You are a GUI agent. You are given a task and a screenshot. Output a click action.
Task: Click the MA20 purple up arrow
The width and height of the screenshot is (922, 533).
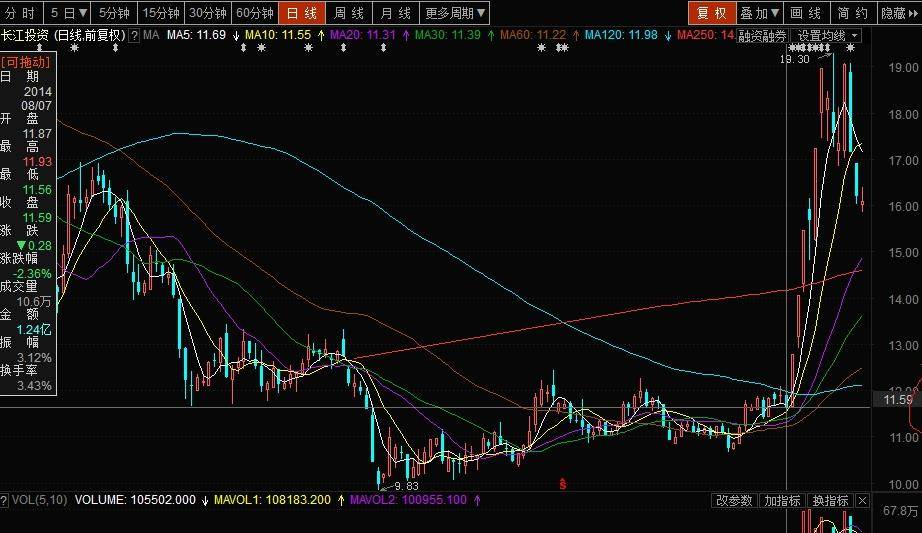pos(405,35)
